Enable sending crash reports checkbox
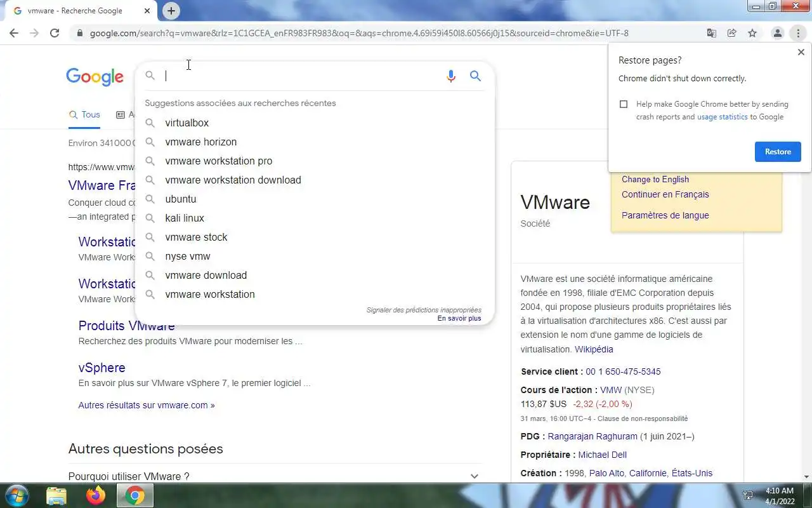The width and height of the screenshot is (812, 508). click(624, 104)
